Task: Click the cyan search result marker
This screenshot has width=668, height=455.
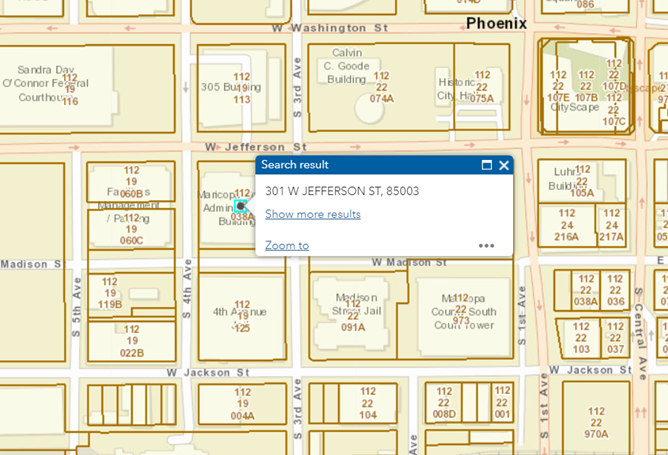Action: [240, 205]
